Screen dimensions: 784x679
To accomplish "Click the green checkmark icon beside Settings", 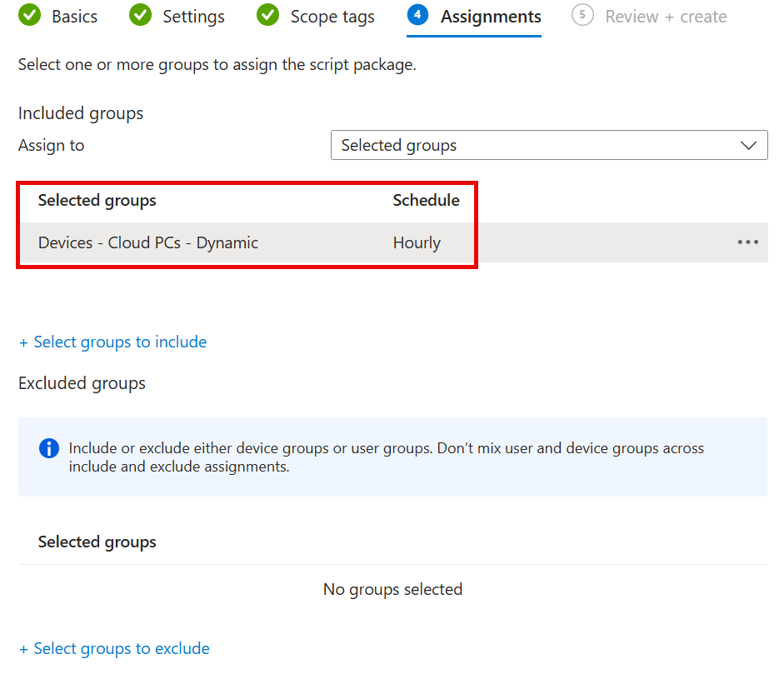I will (141, 16).
